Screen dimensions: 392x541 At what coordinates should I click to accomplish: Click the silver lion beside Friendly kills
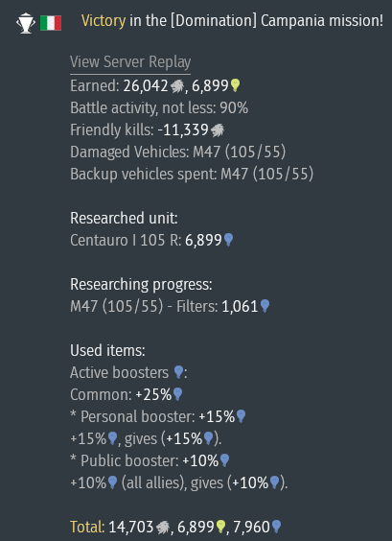pyautogui.click(x=218, y=130)
